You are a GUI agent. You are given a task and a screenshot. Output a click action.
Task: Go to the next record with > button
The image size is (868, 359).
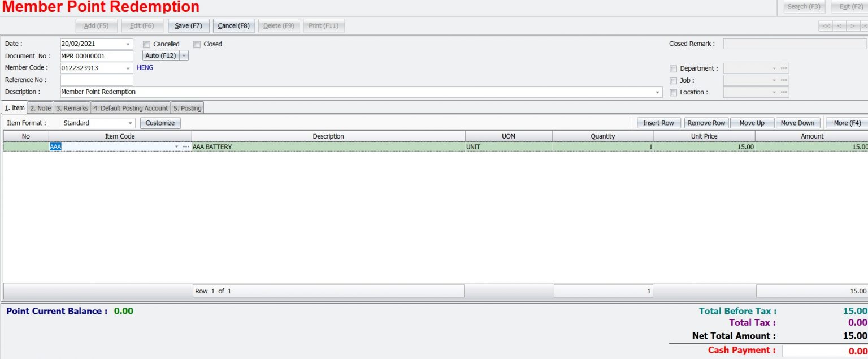(x=853, y=26)
